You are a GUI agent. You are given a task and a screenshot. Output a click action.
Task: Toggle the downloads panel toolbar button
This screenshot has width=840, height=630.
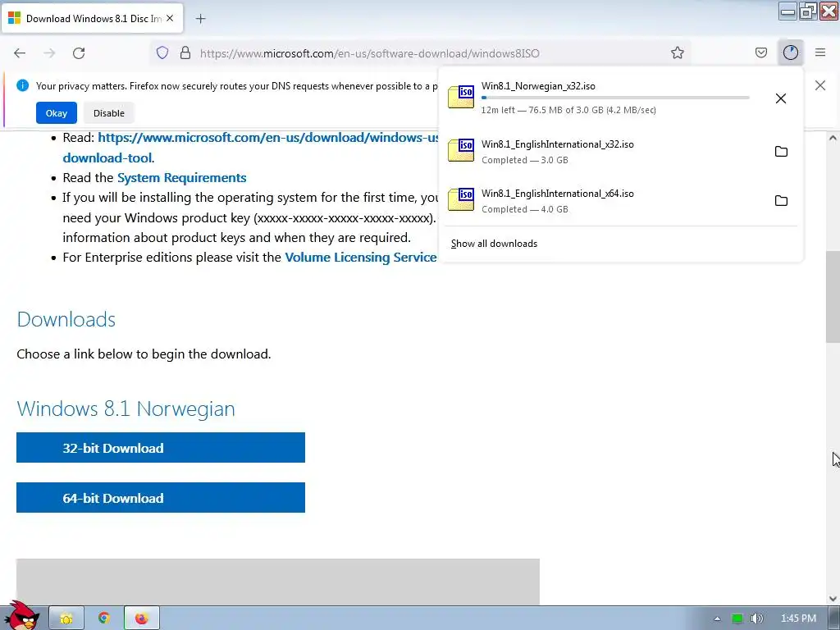[791, 52]
